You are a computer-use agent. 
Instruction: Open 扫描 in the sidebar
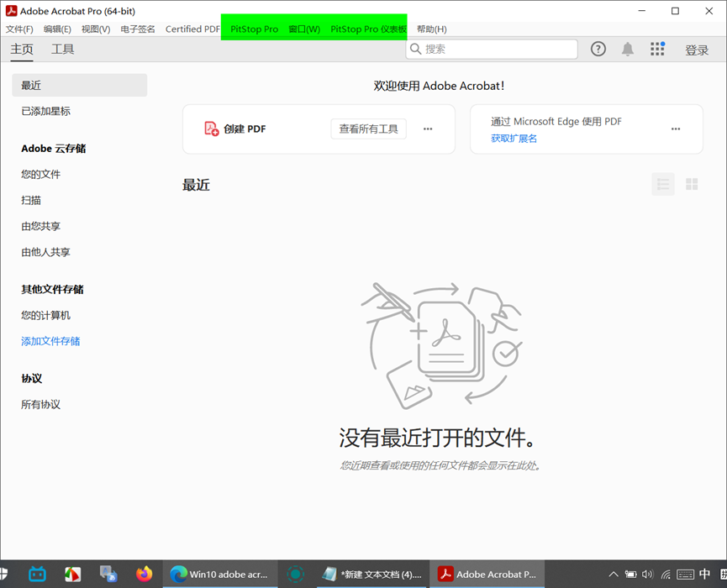(x=31, y=200)
